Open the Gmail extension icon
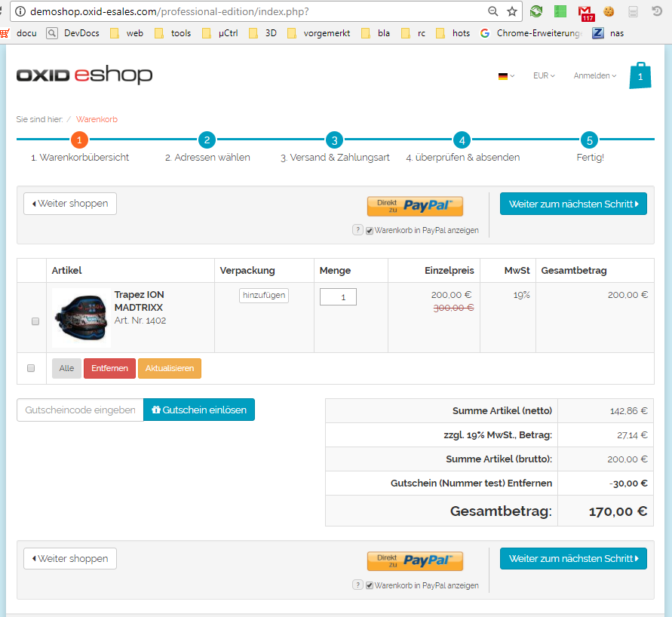The image size is (672, 617). point(585,12)
